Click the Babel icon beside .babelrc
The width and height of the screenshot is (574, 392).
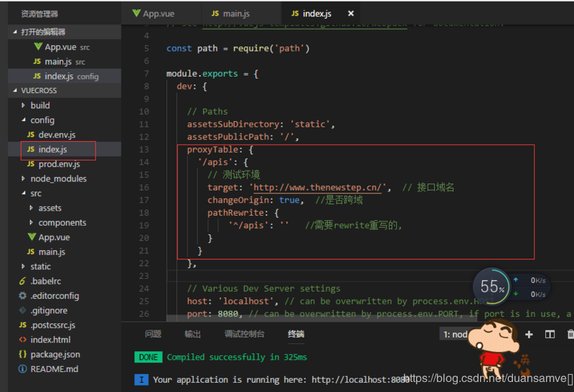pos(23,281)
